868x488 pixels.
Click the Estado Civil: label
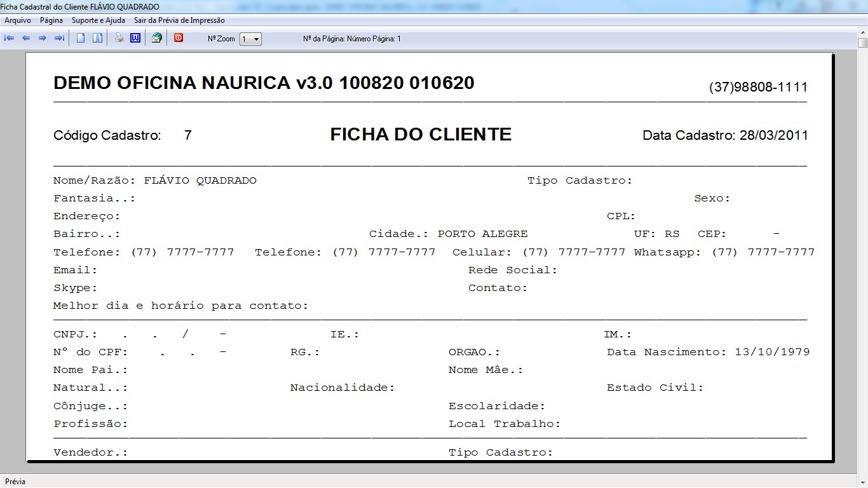655,388
